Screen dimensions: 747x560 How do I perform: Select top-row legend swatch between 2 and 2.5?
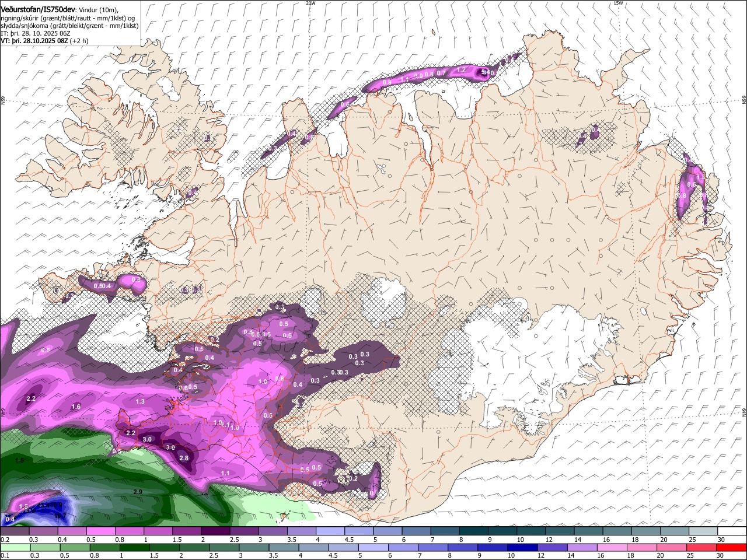click(x=215, y=531)
